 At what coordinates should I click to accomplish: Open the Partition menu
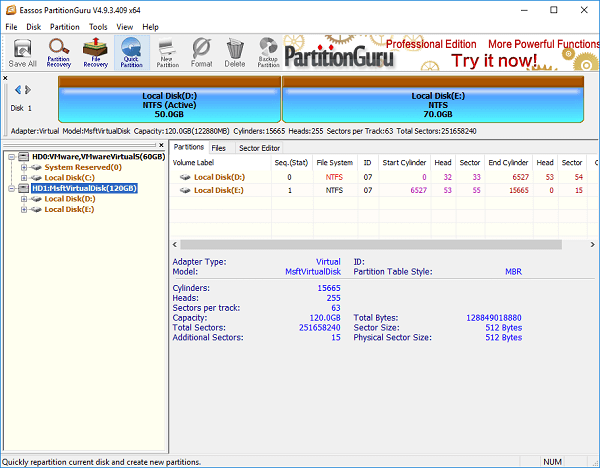coord(65,27)
